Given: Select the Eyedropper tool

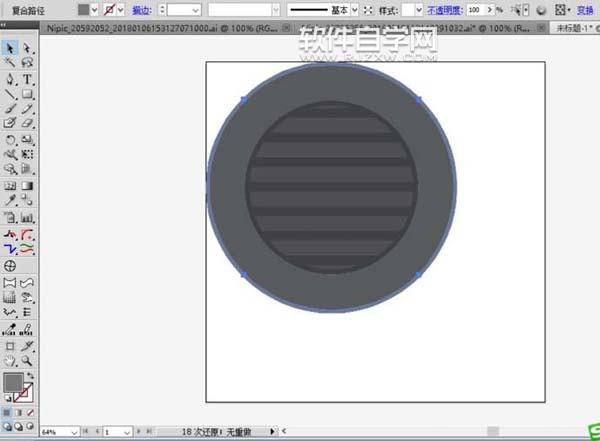Looking at the screenshot, I should [x=10, y=200].
